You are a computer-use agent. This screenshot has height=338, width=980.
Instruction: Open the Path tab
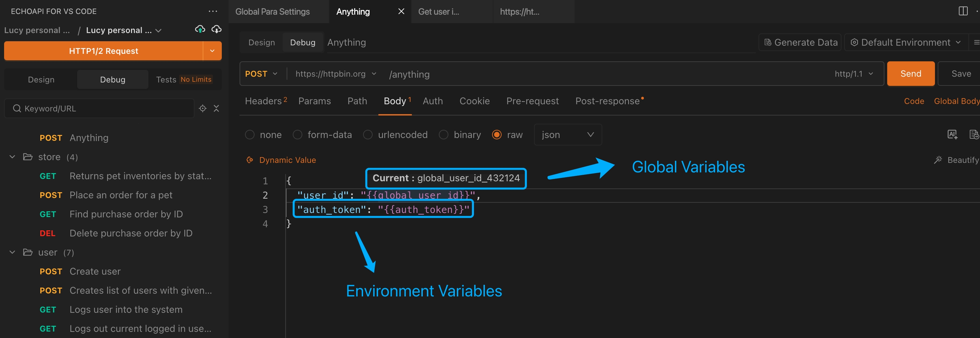[357, 101]
